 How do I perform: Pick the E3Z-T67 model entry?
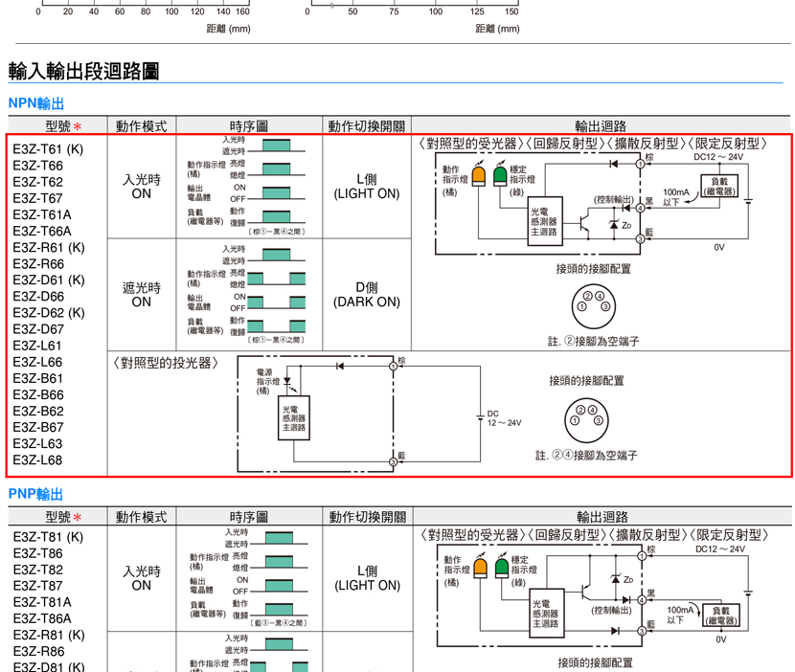click(38, 198)
